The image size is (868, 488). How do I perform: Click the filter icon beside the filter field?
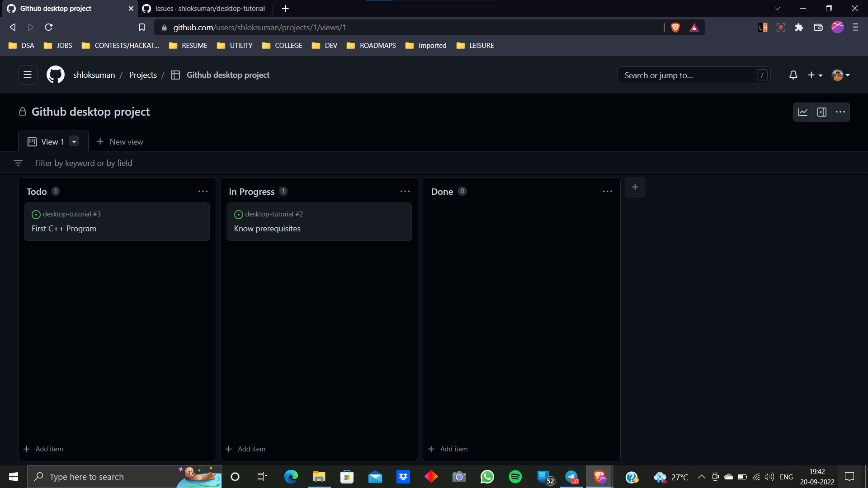click(18, 163)
